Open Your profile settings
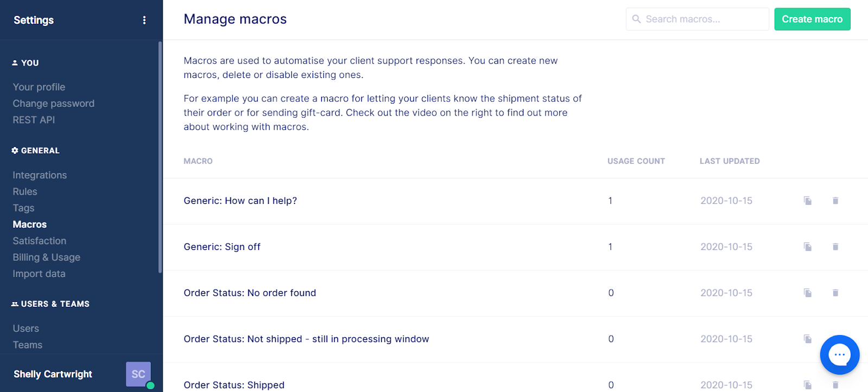Image resolution: width=868 pixels, height=392 pixels. coord(39,87)
